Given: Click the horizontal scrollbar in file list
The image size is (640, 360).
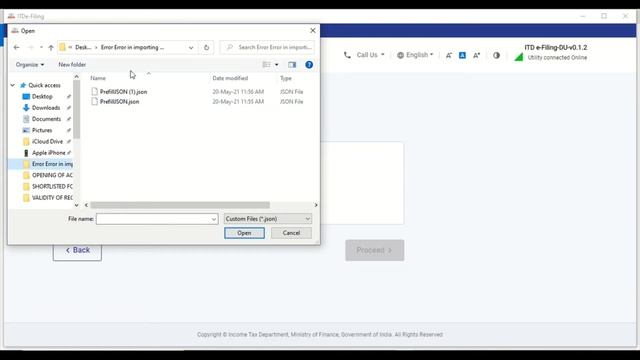Looking at the screenshot, I should tap(180, 205).
